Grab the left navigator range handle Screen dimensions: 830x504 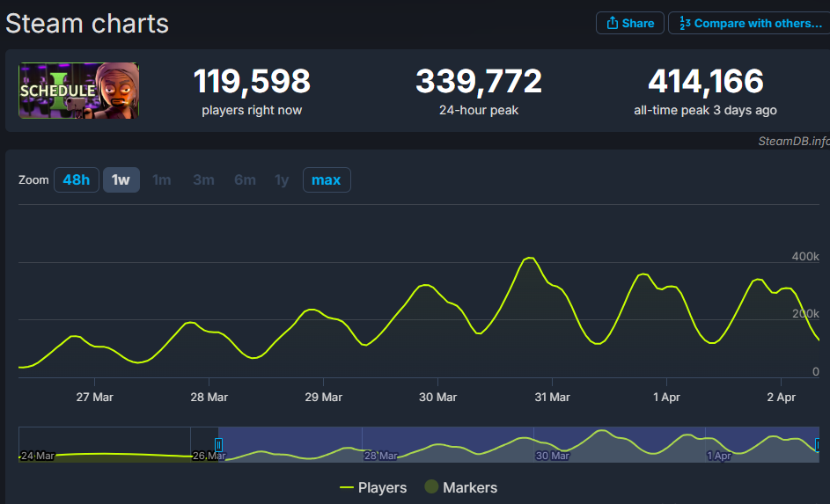(218, 445)
